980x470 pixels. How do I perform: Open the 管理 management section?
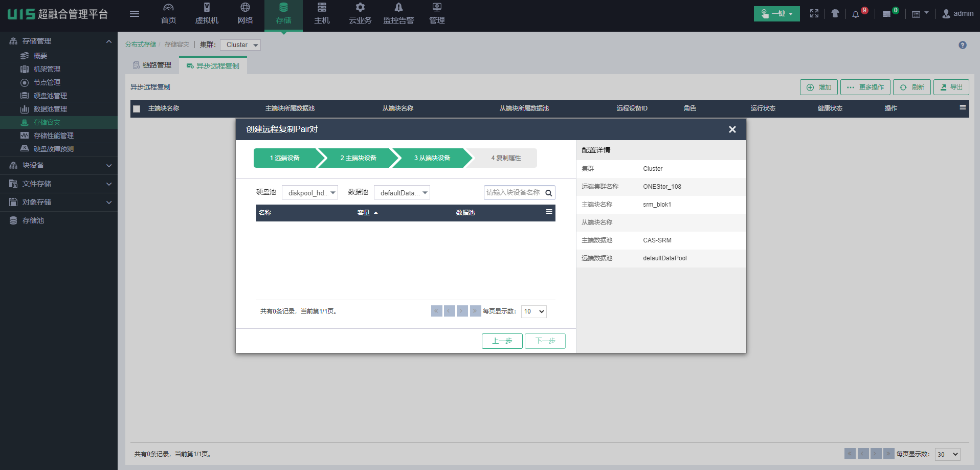point(437,14)
